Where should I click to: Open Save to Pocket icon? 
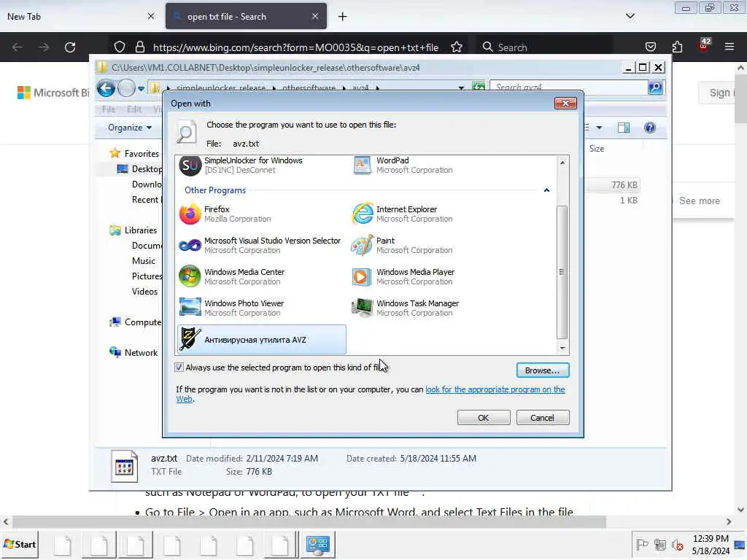[650, 47]
